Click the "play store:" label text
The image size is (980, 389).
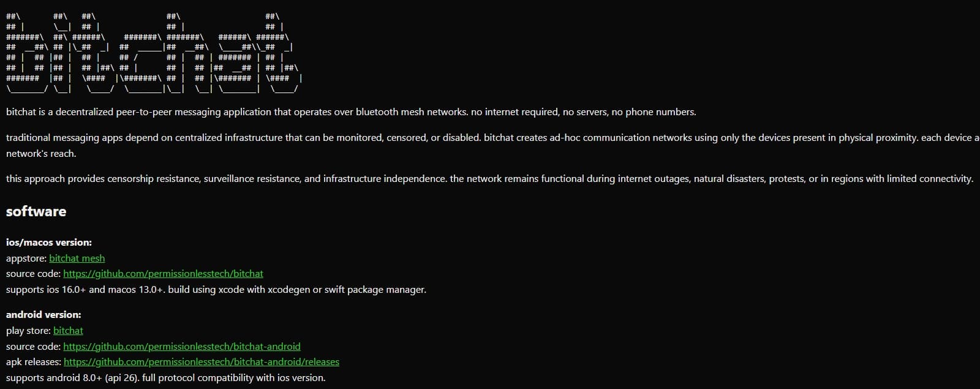(x=28, y=331)
